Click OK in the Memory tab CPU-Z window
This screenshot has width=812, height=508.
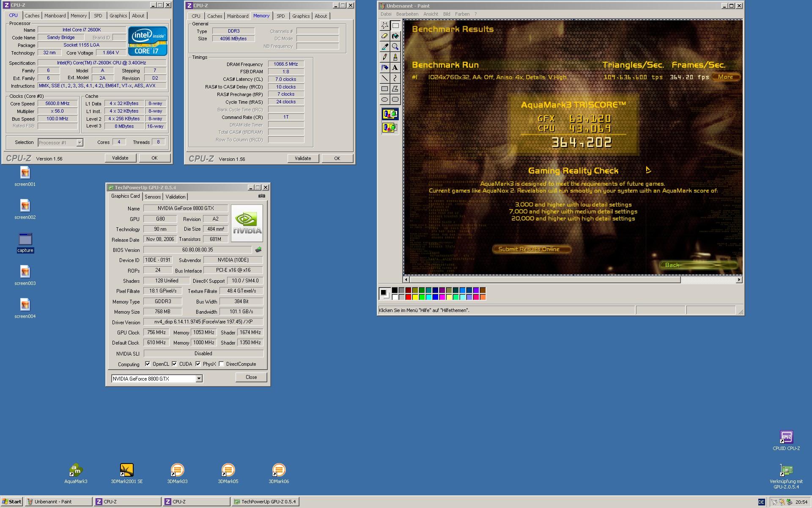[x=337, y=158]
